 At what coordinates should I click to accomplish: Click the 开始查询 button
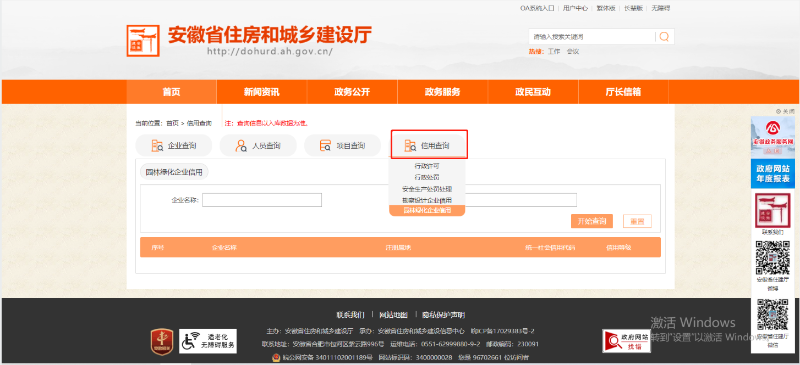pyautogui.click(x=591, y=221)
